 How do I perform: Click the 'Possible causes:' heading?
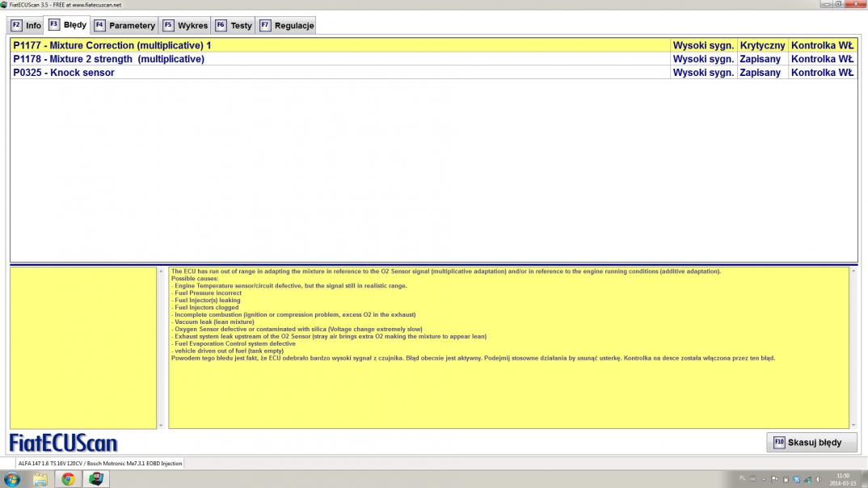[x=195, y=279]
